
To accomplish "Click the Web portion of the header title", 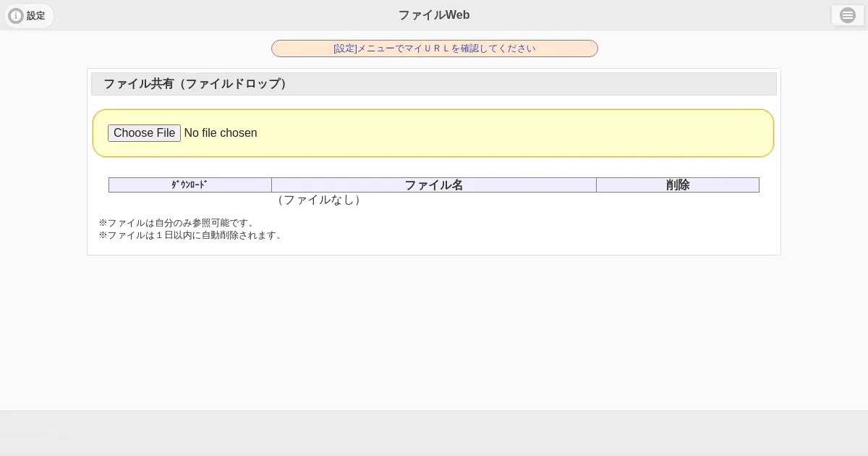I will pyautogui.click(x=457, y=15).
